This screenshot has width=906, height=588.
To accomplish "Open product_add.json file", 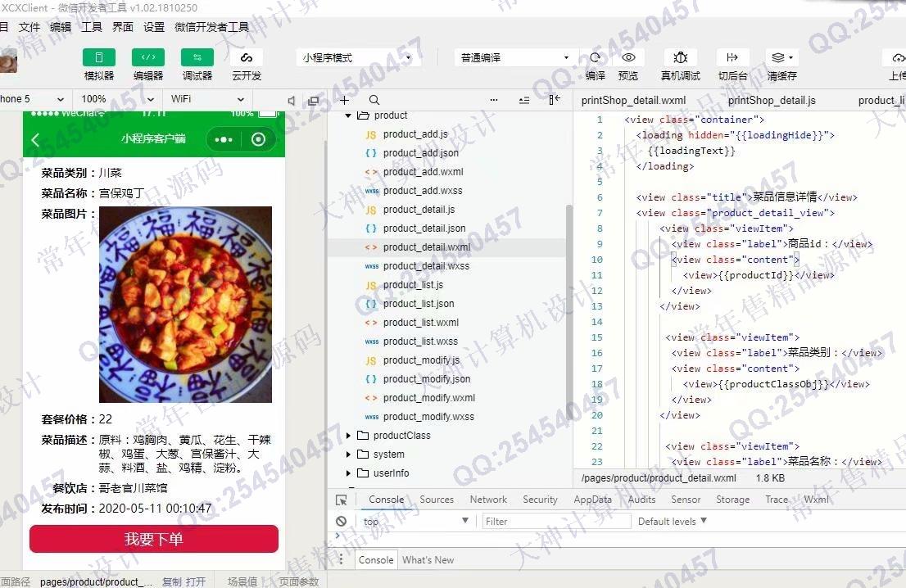I will point(421,153).
